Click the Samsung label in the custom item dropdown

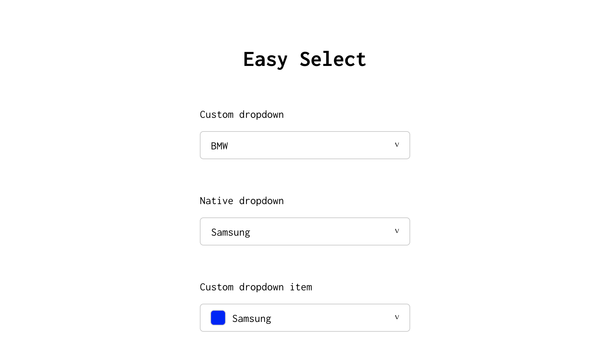(251, 318)
